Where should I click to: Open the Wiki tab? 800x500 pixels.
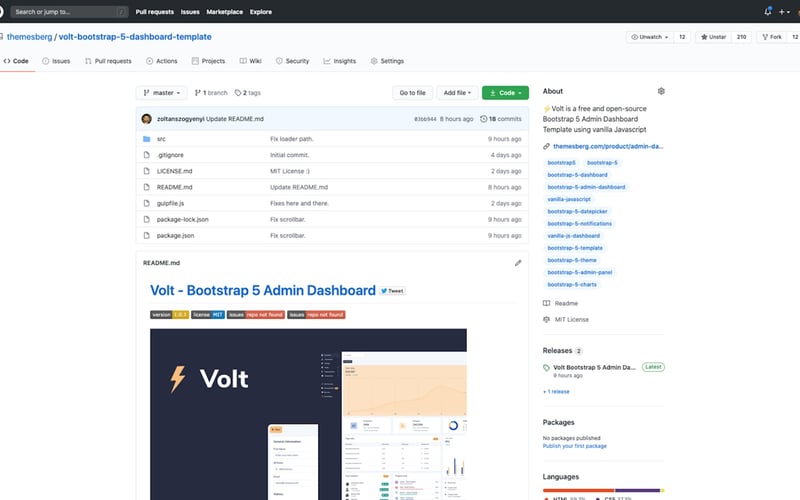[251, 61]
